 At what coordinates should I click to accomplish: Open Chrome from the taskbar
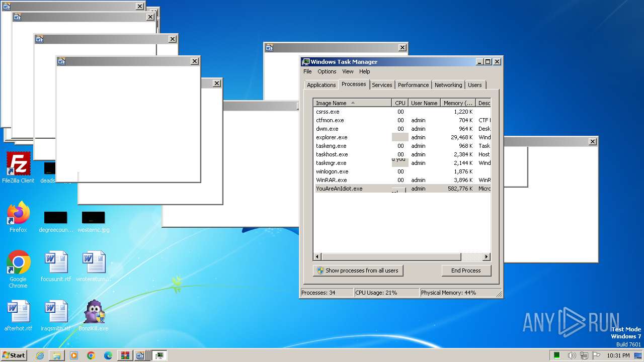[x=91, y=355]
